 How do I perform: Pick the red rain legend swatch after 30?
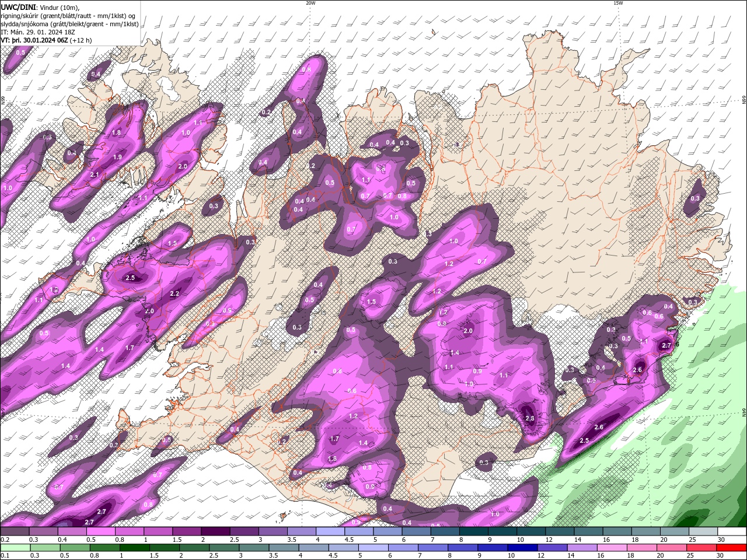pos(732,548)
